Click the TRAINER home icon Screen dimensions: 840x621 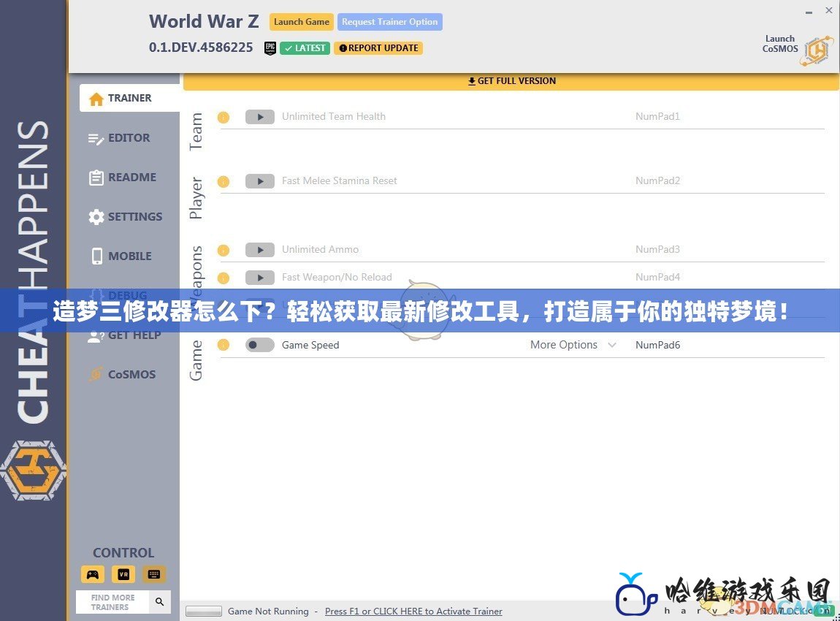(x=96, y=99)
